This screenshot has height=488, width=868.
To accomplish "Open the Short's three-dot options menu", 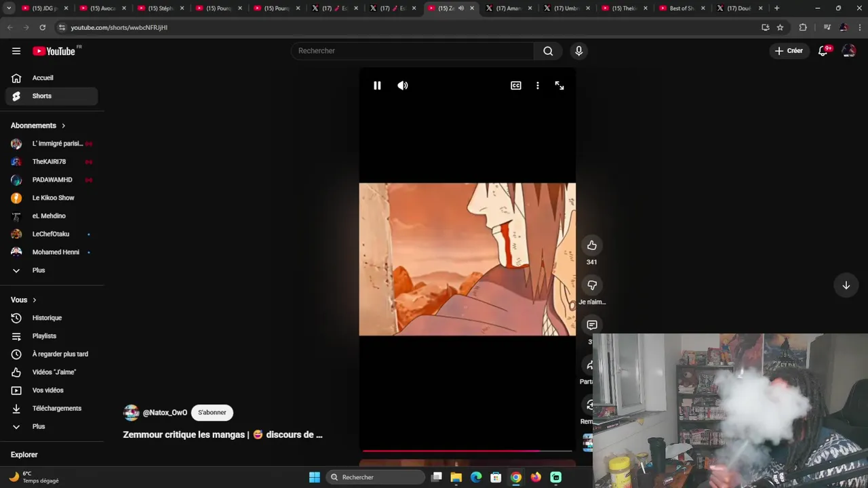I will (x=538, y=85).
